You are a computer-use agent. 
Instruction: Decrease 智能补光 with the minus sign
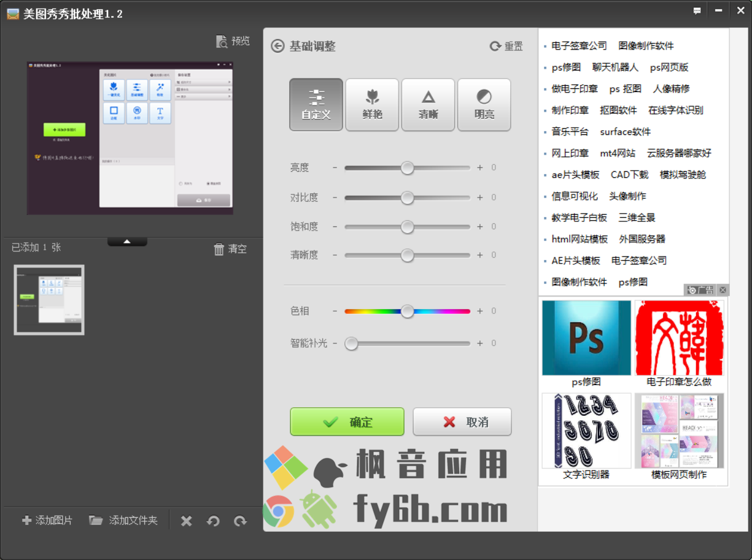tap(335, 343)
